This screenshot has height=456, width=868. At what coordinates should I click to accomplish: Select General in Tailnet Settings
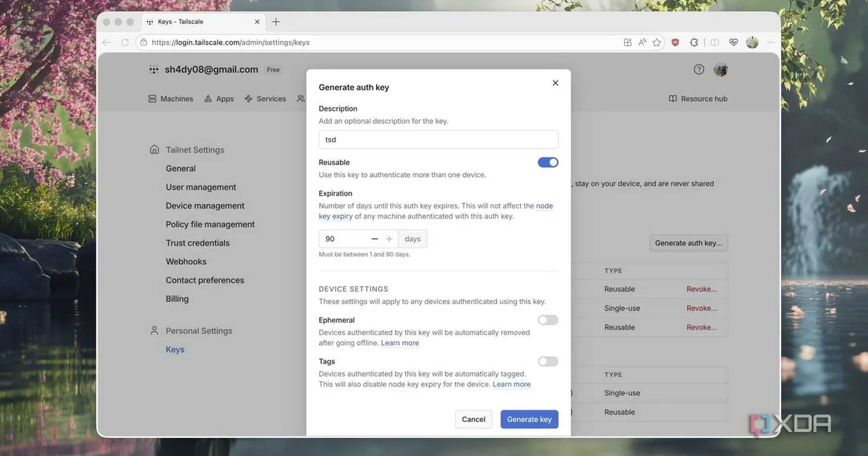(x=181, y=169)
